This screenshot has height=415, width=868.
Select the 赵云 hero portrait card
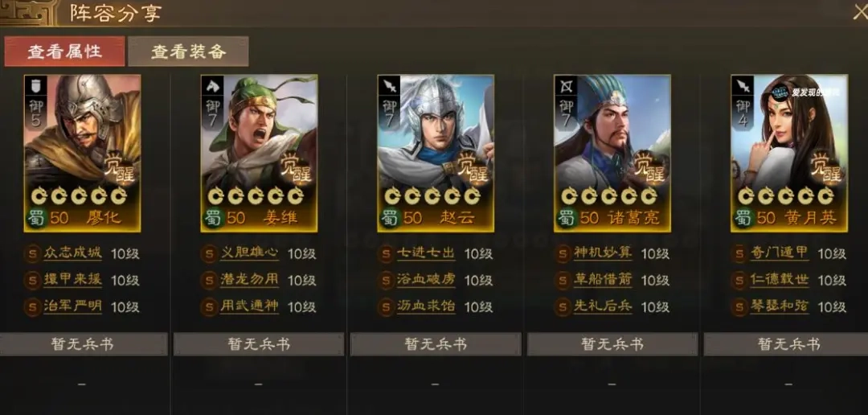pyautogui.click(x=436, y=154)
